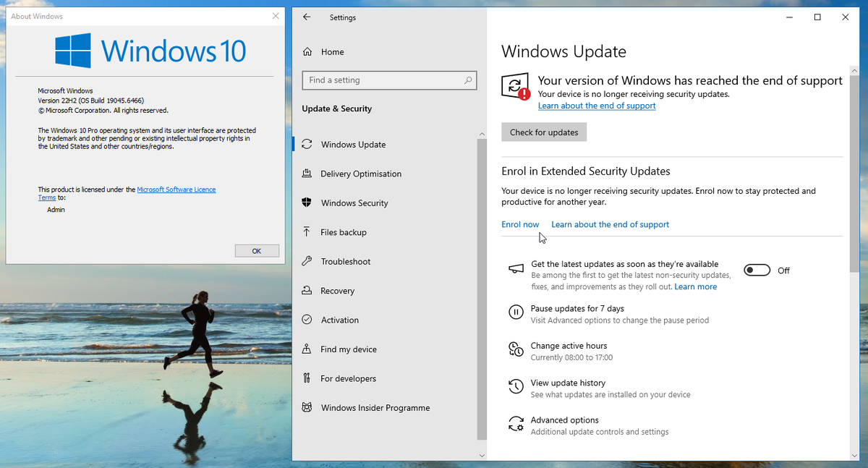Select the Recovery sidebar icon

click(x=307, y=290)
